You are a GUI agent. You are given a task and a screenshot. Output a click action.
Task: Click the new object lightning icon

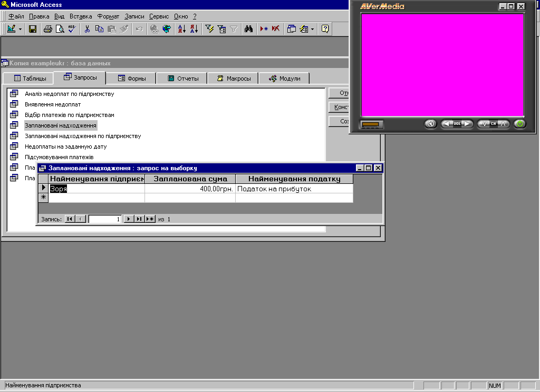click(x=304, y=29)
